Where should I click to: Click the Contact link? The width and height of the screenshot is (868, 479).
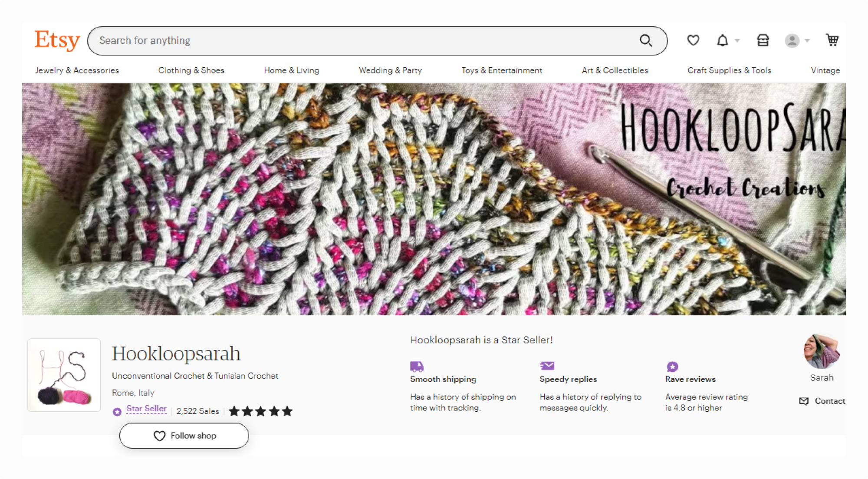point(830,401)
